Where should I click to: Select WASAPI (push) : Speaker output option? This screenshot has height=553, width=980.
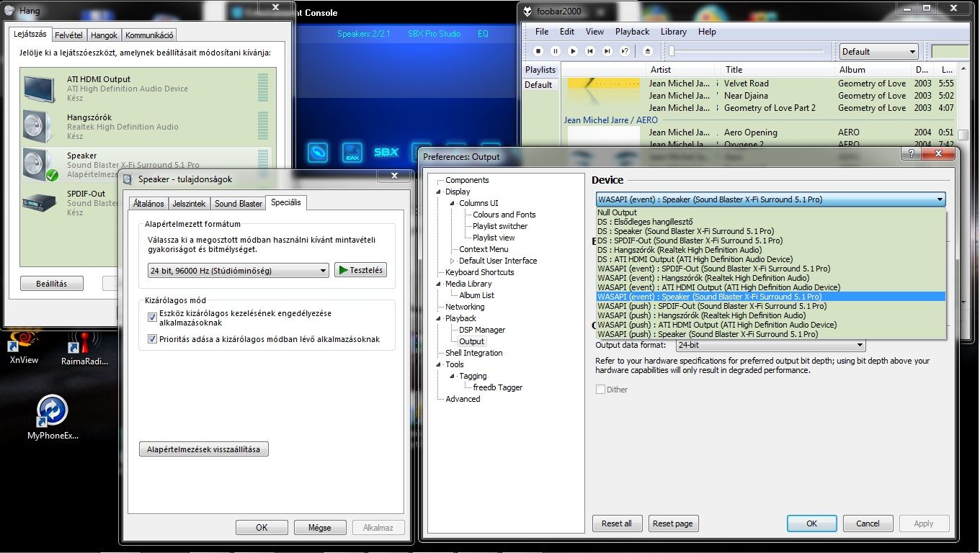coord(770,334)
